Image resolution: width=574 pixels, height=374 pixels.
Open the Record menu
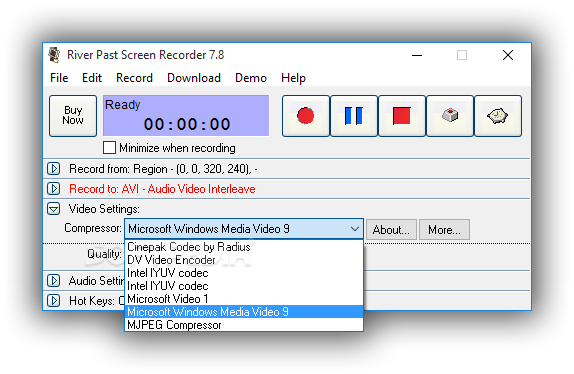(134, 78)
